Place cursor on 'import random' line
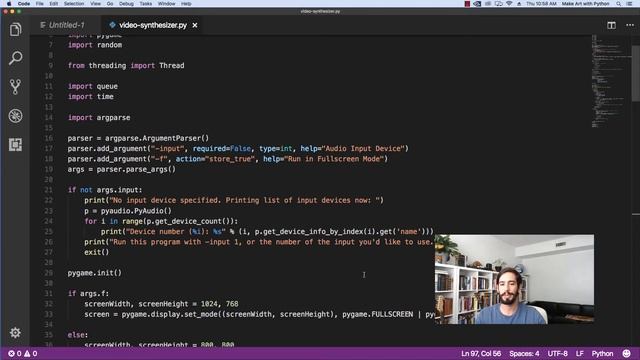 click(x=95, y=45)
